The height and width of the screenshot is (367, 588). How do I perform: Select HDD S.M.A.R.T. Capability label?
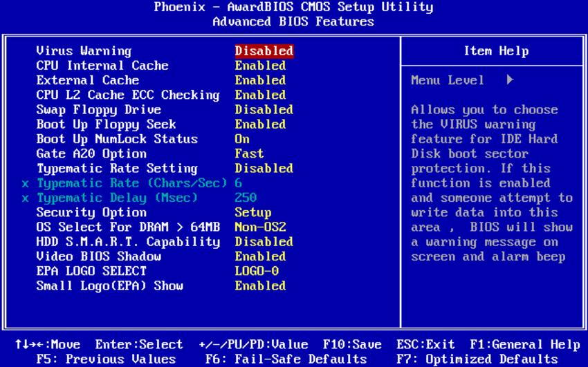[x=128, y=242]
